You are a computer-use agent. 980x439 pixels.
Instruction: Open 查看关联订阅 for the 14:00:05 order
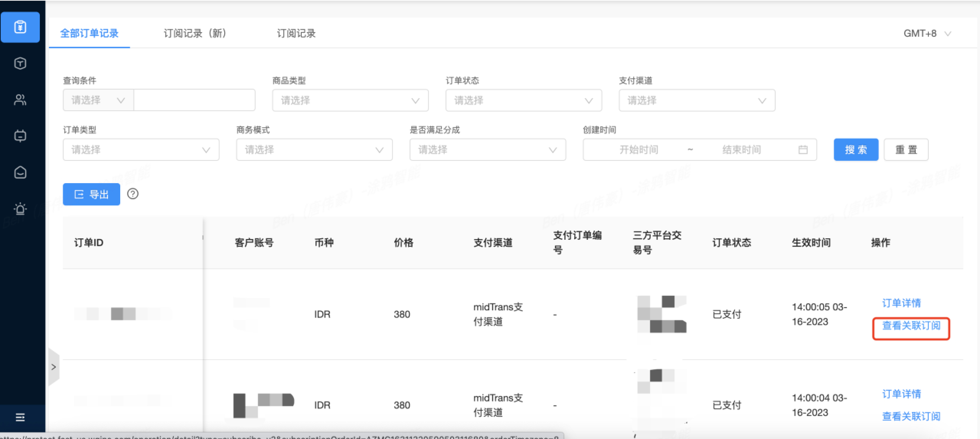pyautogui.click(x=911, y=326)
